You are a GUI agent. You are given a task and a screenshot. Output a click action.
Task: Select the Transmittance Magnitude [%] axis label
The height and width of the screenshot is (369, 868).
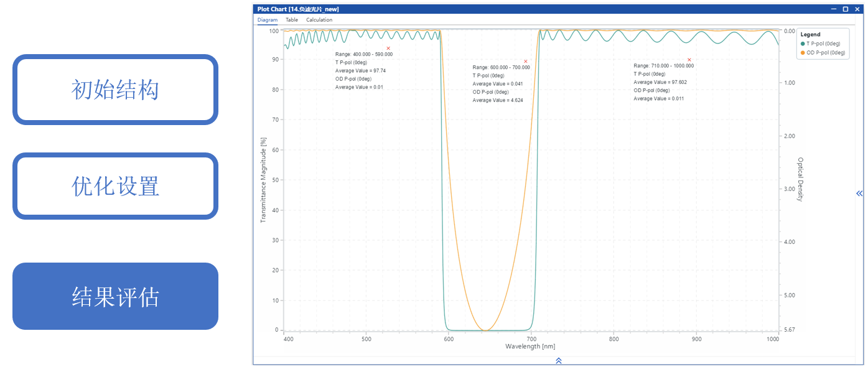(263, 180)
